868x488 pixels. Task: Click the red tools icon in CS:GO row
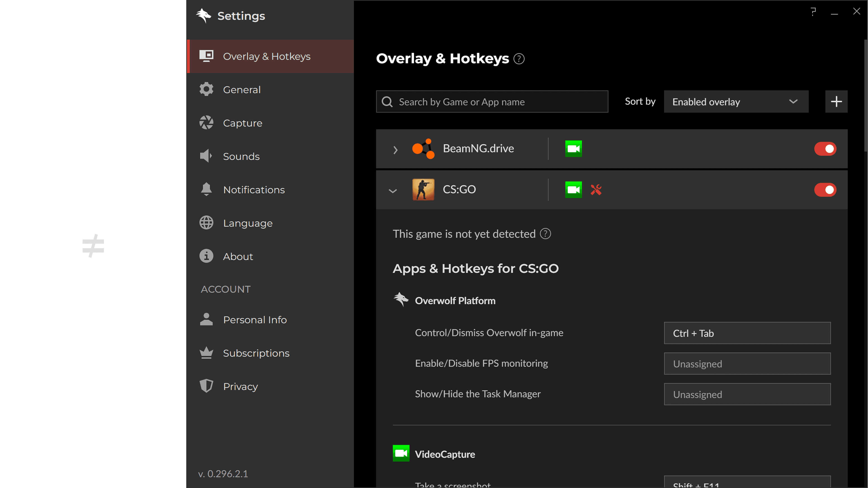pos(596,190)
